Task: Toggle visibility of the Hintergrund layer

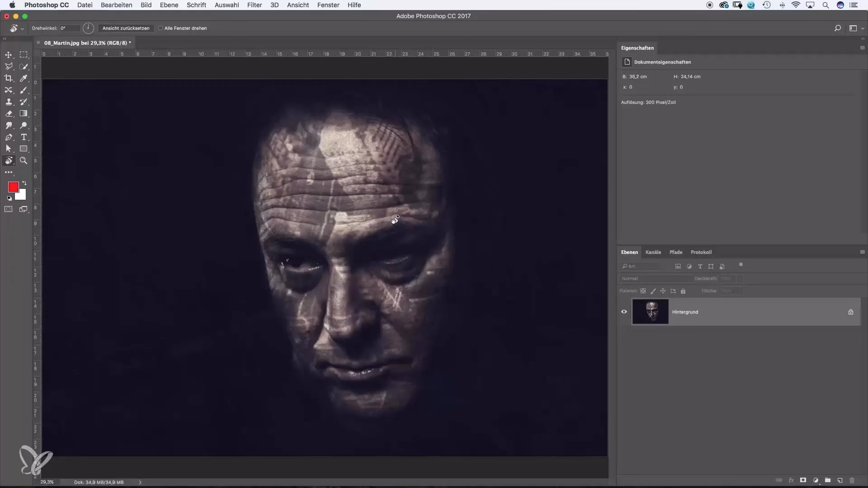Action: [624, 312]
